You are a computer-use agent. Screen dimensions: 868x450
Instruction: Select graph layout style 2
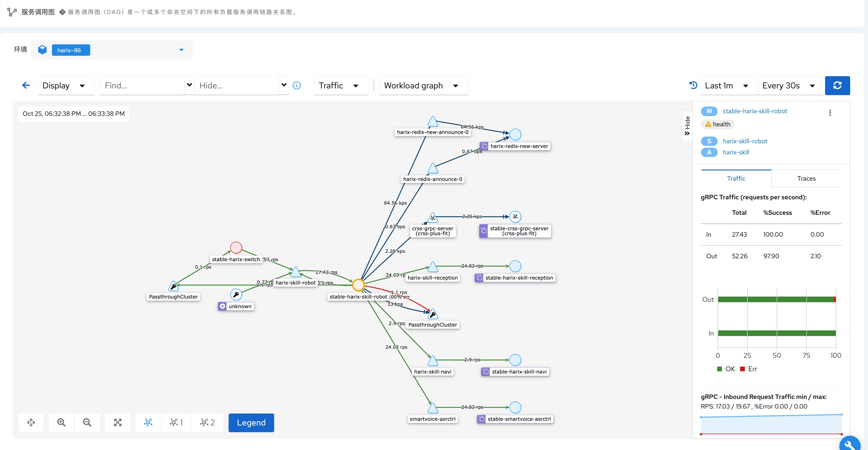(207, 422)
